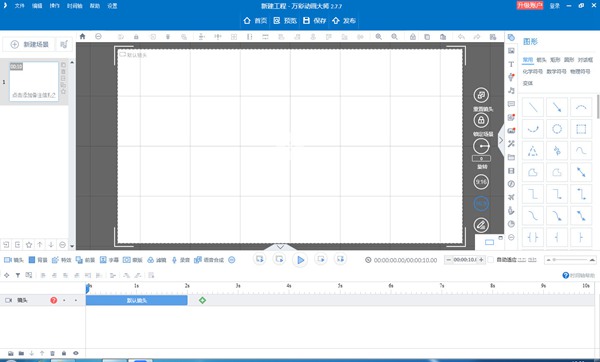Collapse the timeline with downward chevron

(280, 247)
